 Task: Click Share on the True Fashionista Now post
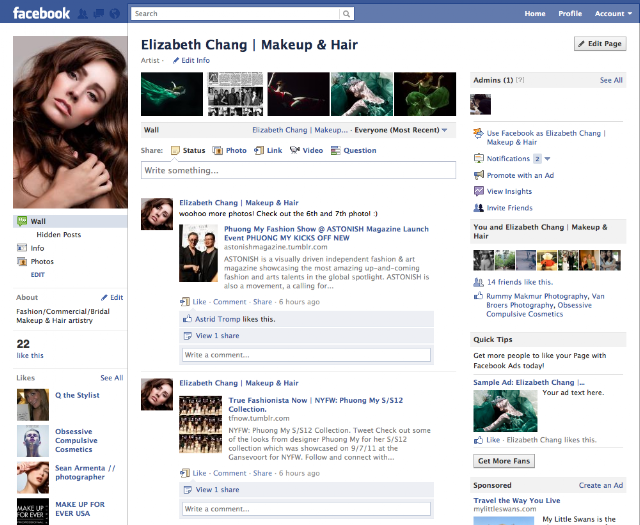(262, 473)
